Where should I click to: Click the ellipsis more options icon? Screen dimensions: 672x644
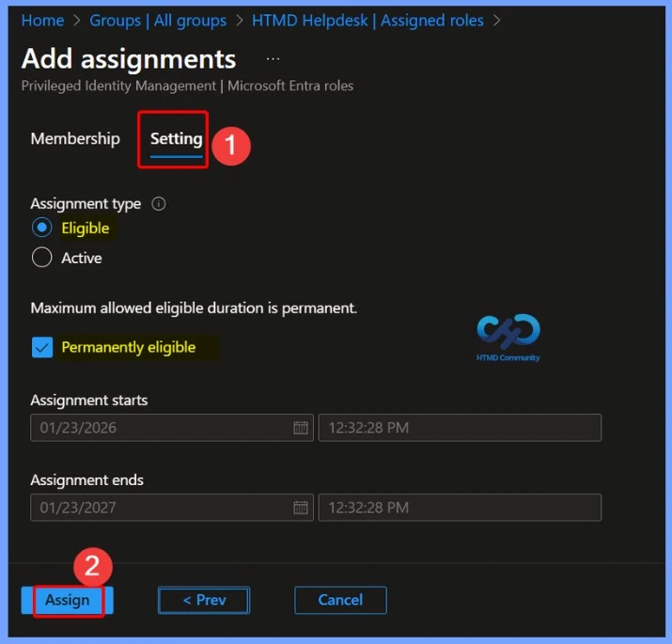pyautogui.click(x=273, y=58)
